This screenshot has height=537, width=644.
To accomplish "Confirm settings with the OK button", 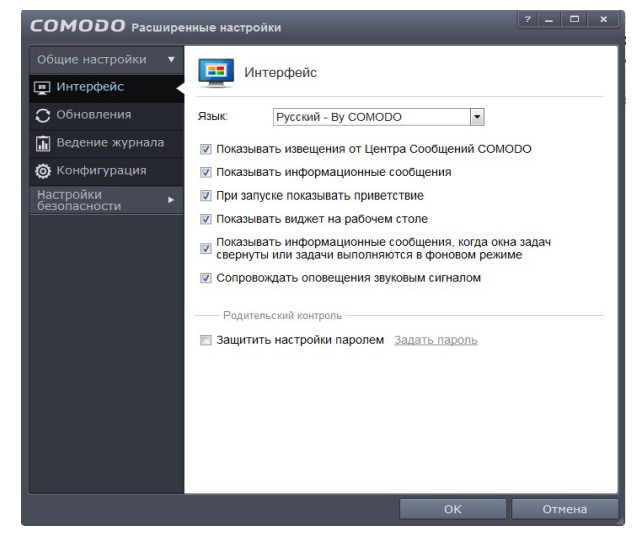I will coord(453,509).
